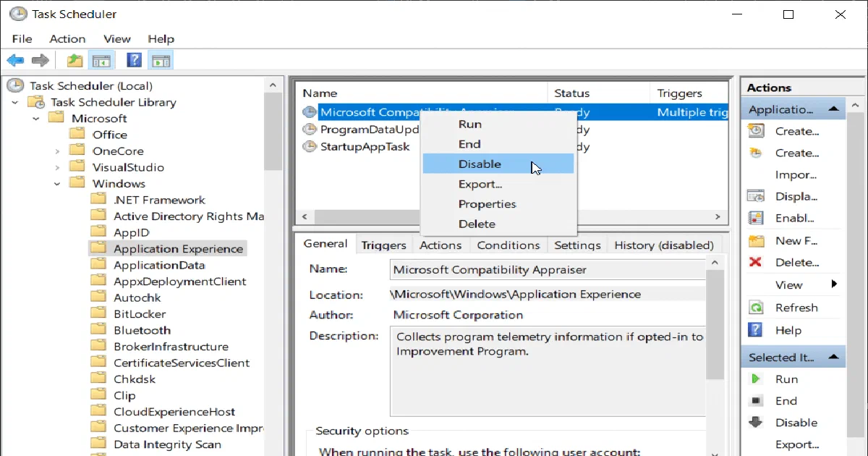Viewport: 868px width, 456px height.
Task: Click the Display running tasks icon
Action: click(757, 196)
